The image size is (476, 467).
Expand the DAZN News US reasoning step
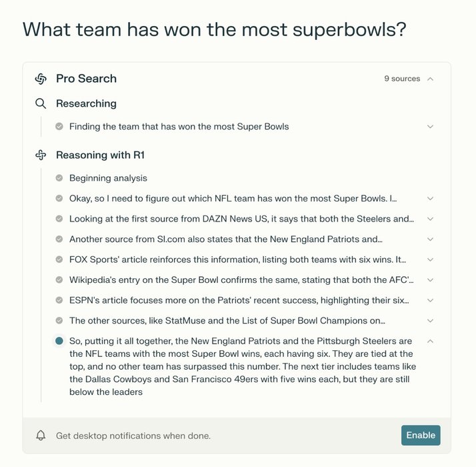(430, 219)
